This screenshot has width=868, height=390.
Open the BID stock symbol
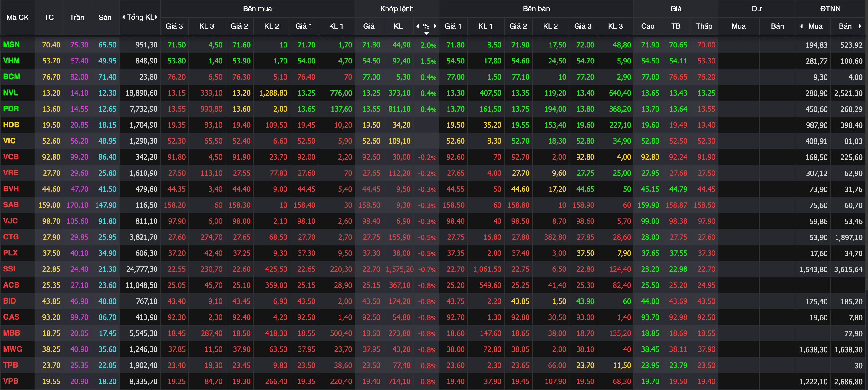[9, 301]
